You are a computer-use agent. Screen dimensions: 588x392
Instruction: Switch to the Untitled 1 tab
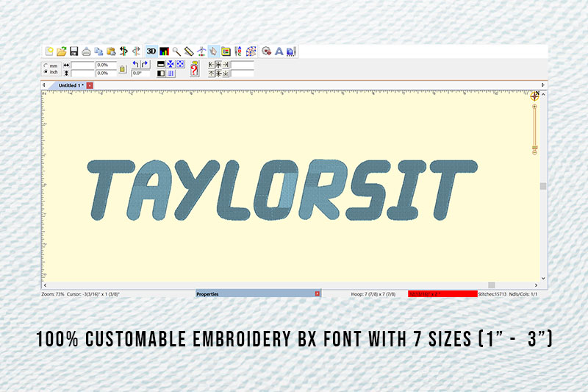click(x=71, y=85)
